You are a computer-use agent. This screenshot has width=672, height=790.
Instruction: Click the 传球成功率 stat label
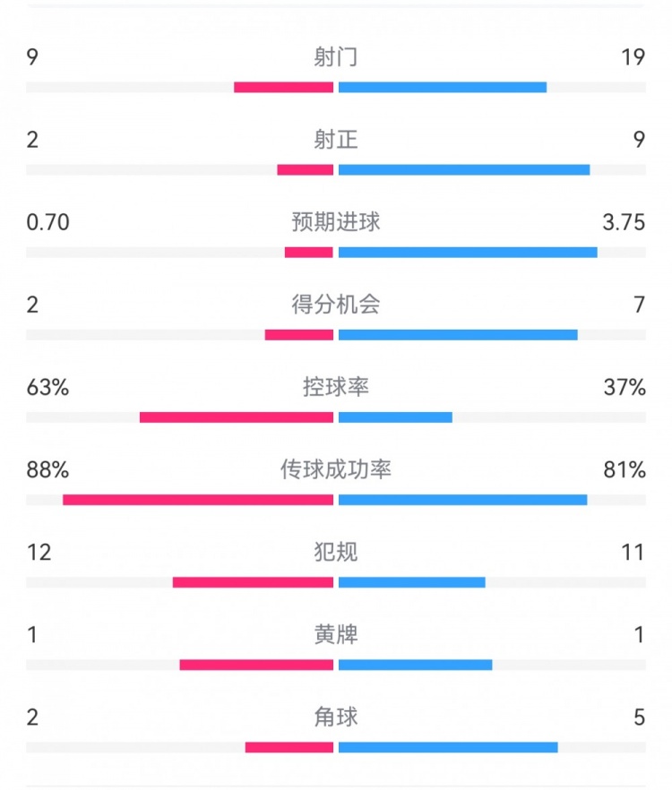pyautogui.click(x=336, y=469)
